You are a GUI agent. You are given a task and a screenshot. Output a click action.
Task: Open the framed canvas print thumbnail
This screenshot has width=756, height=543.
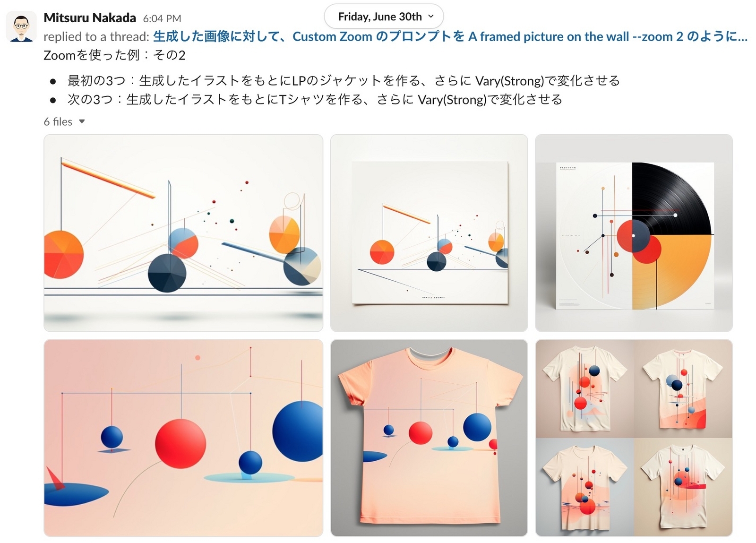[x=429, y=233]
